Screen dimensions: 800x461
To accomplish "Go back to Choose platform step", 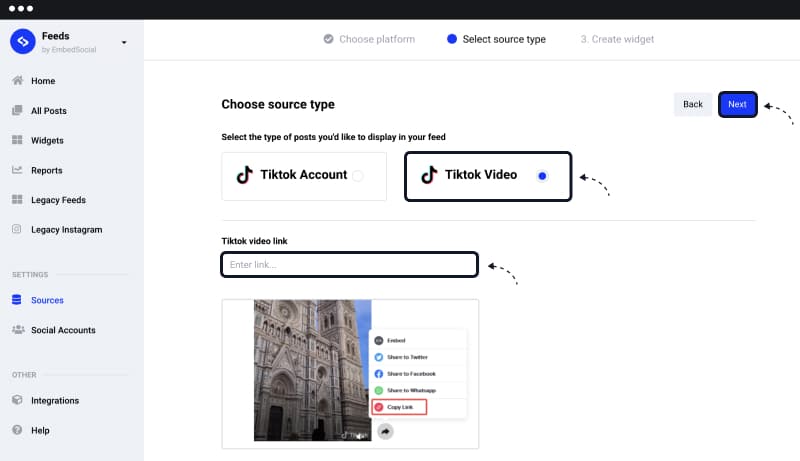I will click(x=377, y=39).
